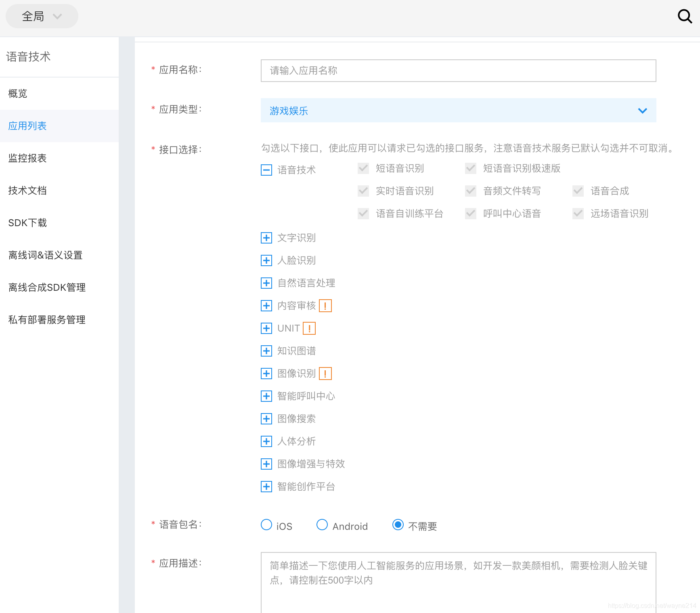The height and width of the screenshot is (613, 700).
Task: Open SDK下载 in the sidebar
Action: pyautogui.click(x=59, y=223)
